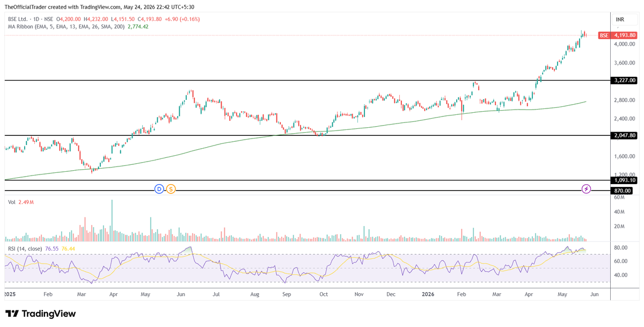
Task: Click the RSI average value 76.44
Action: (x=68, y=249)
